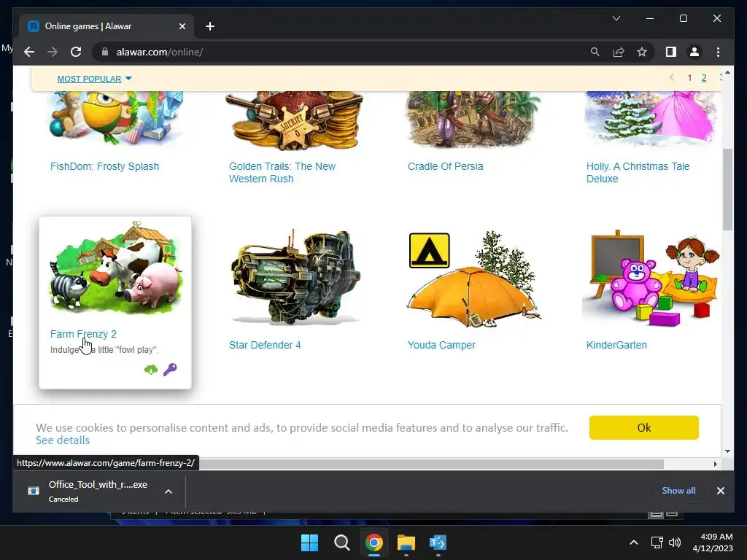View site information via lock icon

(105, 52)
